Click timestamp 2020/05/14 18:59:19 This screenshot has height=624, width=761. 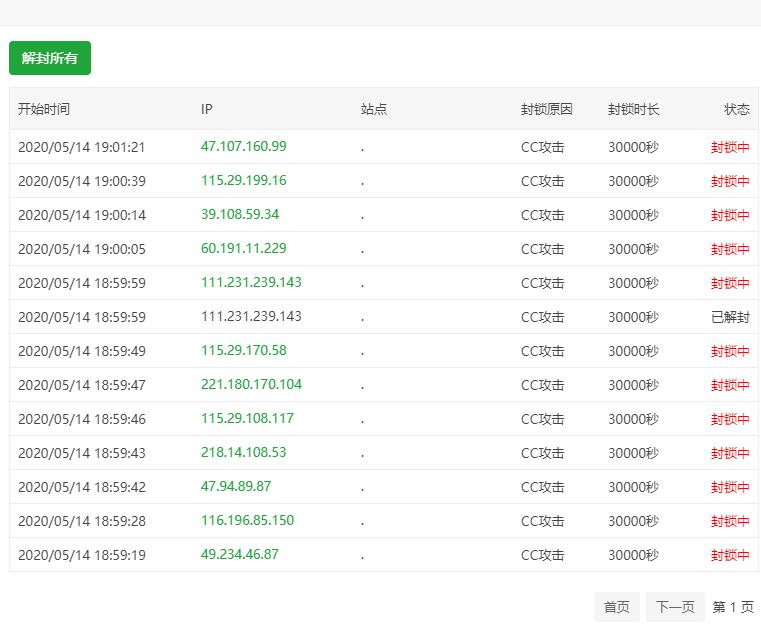click(x=82, y=555)
